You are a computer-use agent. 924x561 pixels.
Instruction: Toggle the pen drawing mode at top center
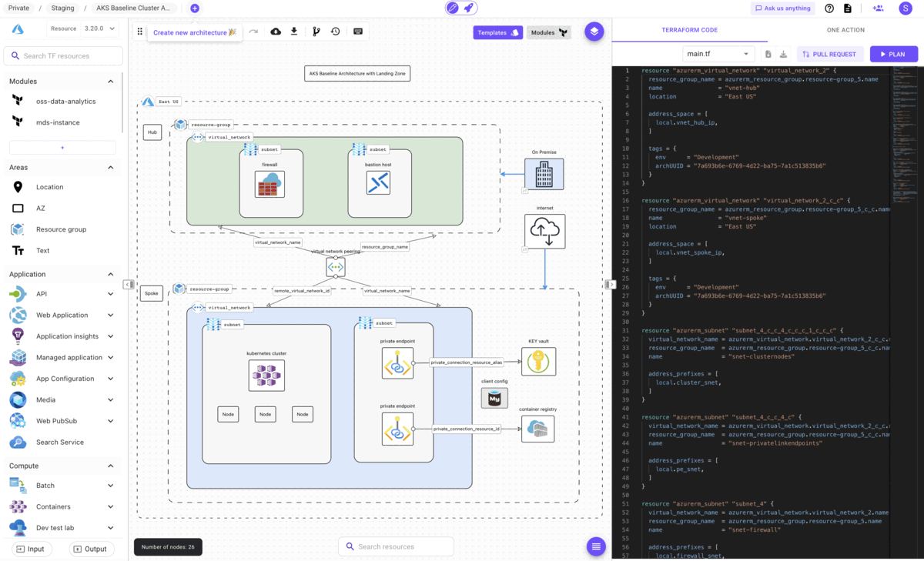453,8
